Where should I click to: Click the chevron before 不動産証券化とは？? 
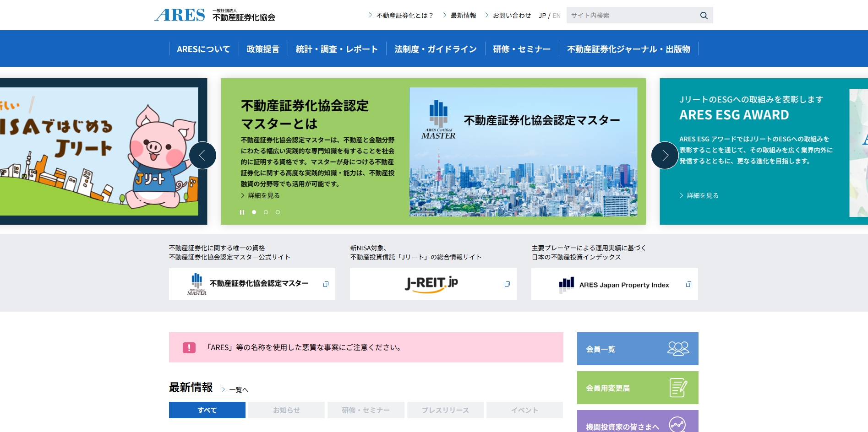[x=370, y=15]
